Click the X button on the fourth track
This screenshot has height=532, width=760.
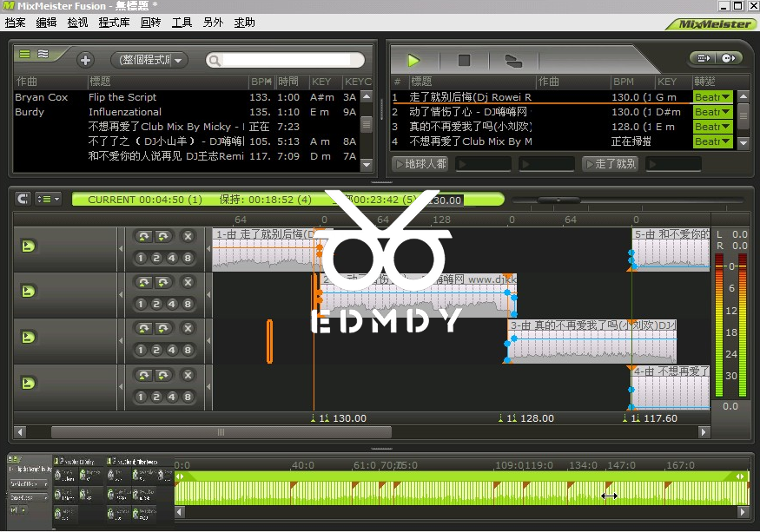coord(187,375)
